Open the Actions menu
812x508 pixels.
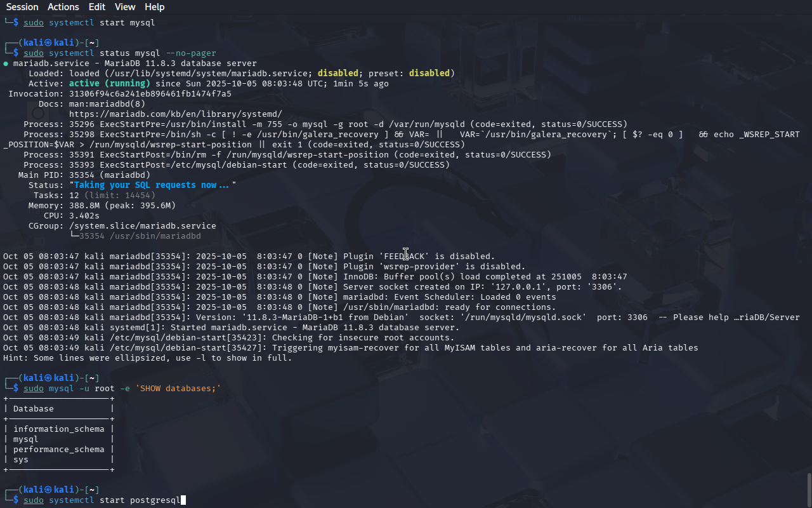(63, 7)
